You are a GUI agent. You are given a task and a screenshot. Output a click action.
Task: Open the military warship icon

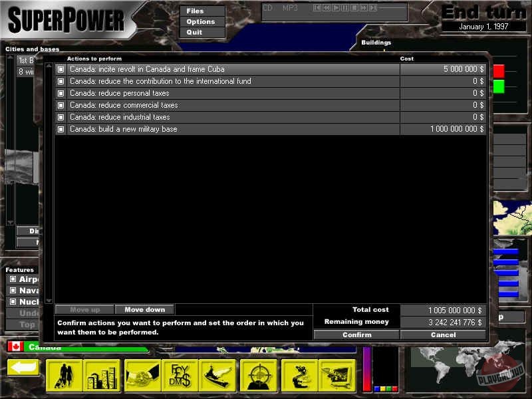[x=219, y=375]
